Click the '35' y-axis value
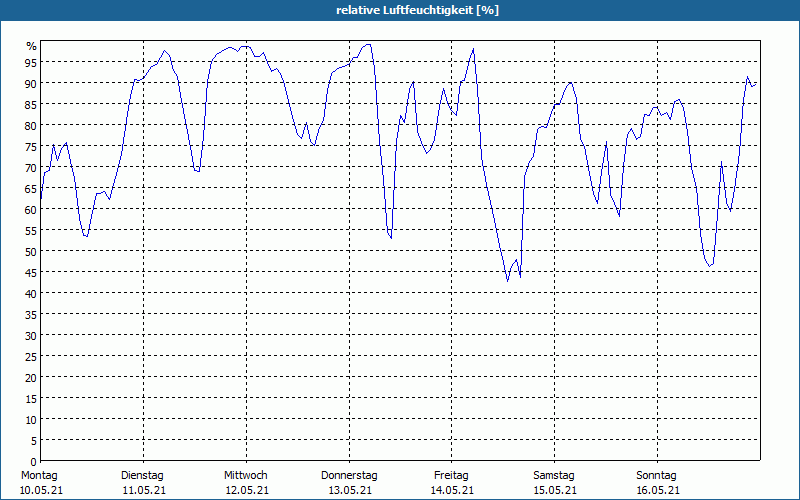The width and height of the screenshot is (800, 500). click(31, 315)
